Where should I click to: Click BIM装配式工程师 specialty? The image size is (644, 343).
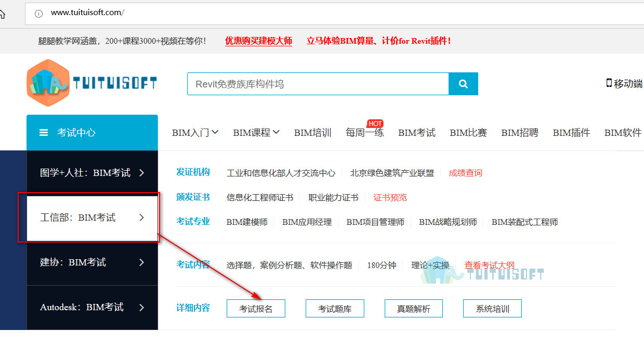pos(525,222)
